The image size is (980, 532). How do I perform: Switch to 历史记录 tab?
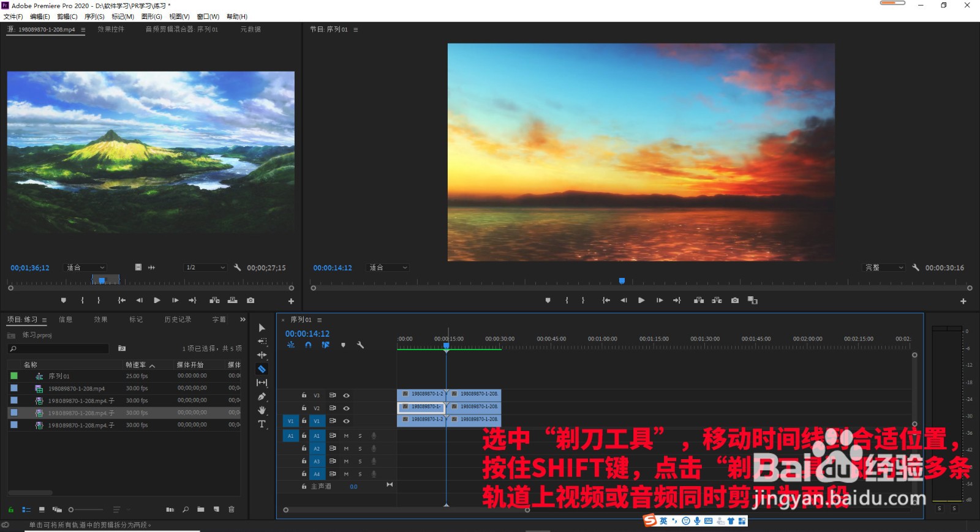(x=178, y=320)
